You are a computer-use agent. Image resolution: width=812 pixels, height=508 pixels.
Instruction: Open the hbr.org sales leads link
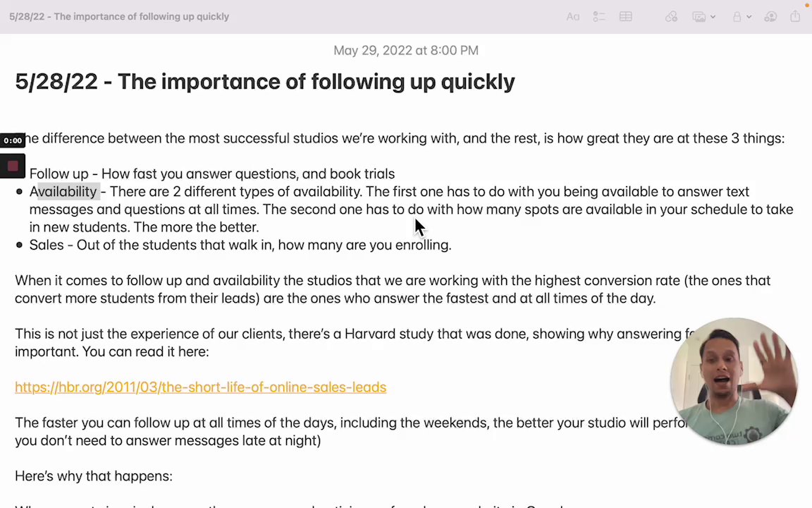(200, 387)
